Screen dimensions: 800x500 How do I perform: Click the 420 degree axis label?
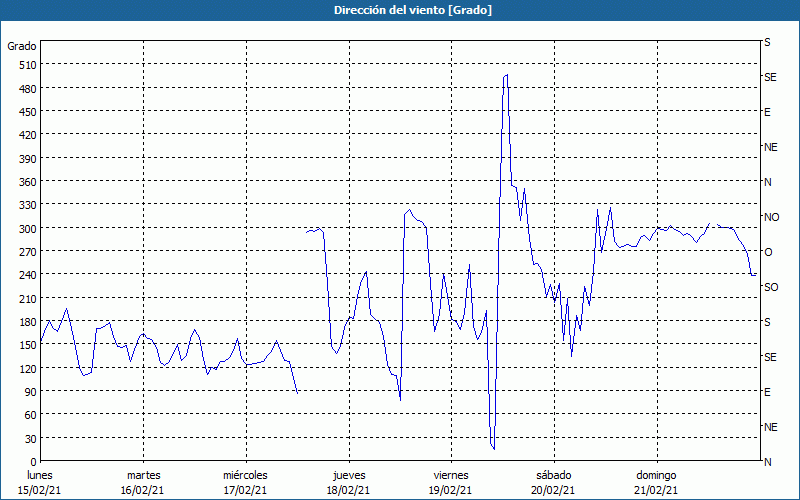pyautogui.click(x=28, y=135)
